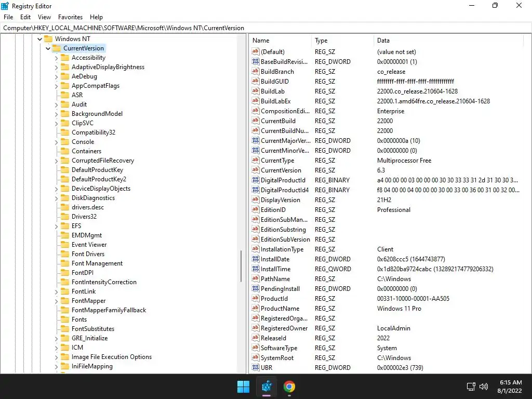Open the View menu

(x=44, y=17)
